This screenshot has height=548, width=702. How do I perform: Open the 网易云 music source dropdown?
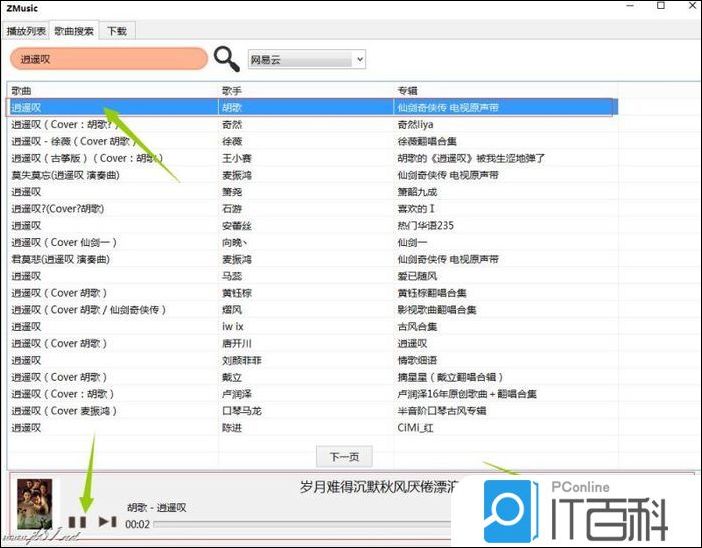point(307,59)
